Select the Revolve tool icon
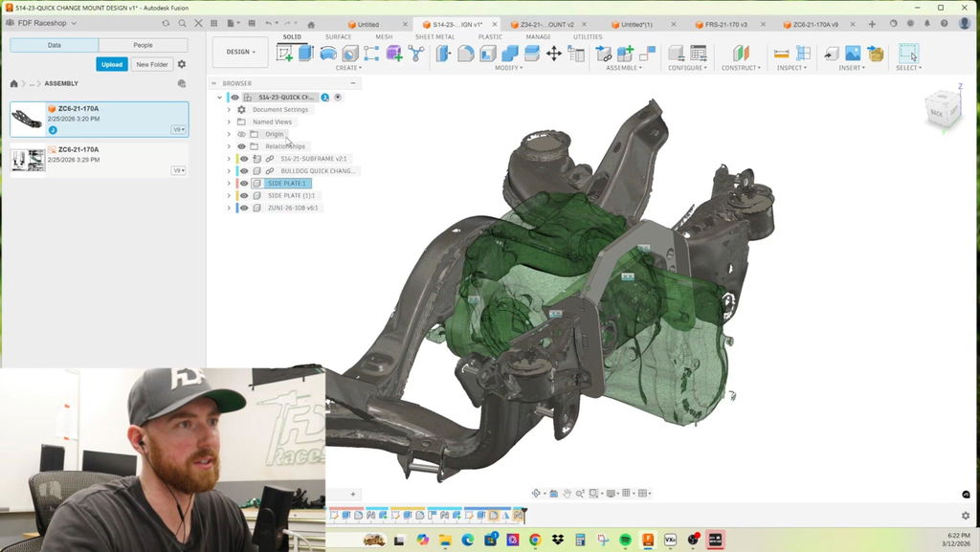 click(328, 54)
